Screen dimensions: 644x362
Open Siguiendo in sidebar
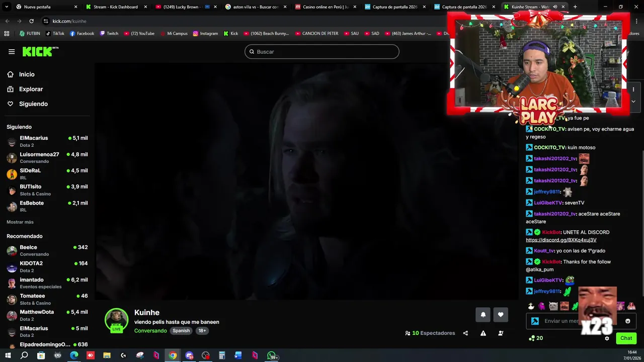33,104
